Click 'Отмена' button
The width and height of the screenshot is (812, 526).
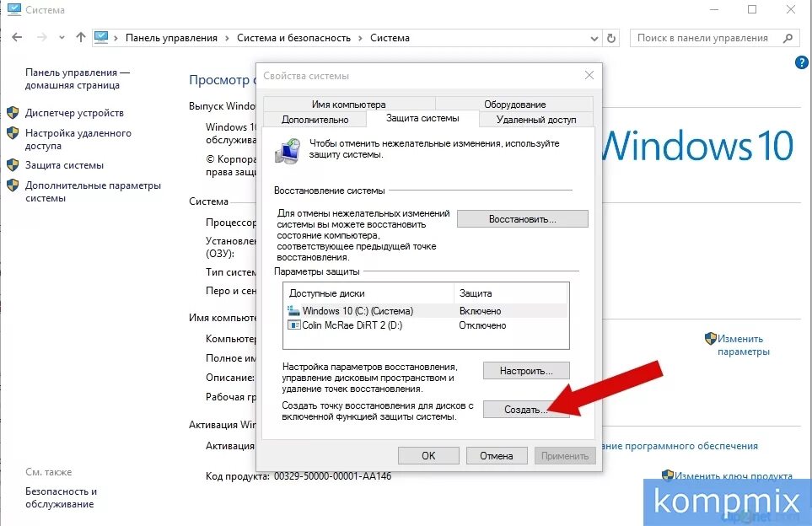[x=497, y=456]
